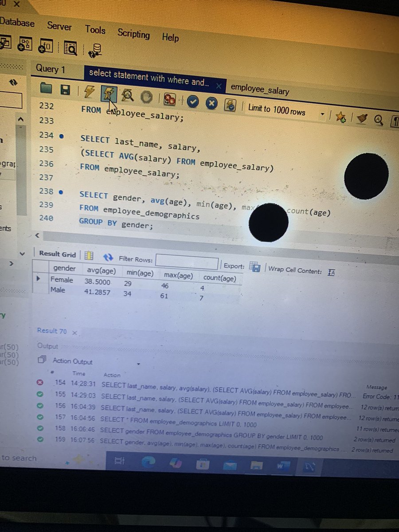Click the create stored procedure toolbar icon
The height and width of the screenshot is (532, 399).
coord(24,43)
